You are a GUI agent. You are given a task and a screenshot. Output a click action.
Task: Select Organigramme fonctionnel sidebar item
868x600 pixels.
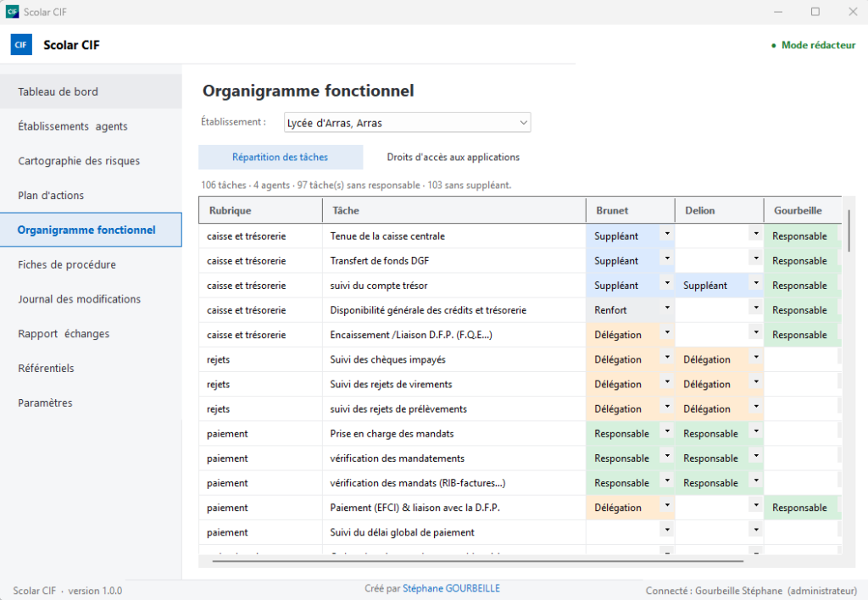click(91, 230)
